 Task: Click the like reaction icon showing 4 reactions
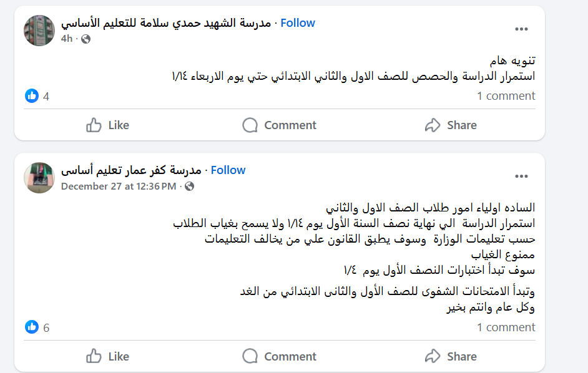click(31, 96)
